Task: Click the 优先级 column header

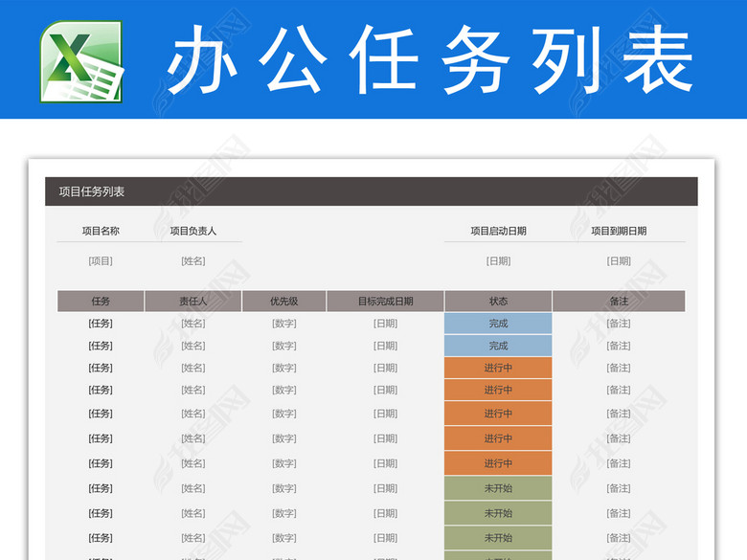Action: [x=283, y=301]
